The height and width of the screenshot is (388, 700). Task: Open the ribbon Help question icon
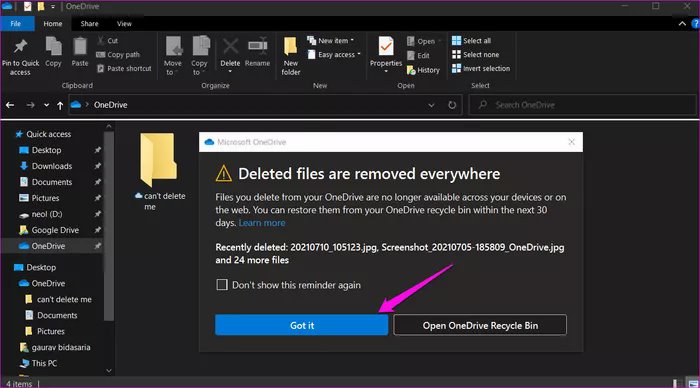click(695, 24)
